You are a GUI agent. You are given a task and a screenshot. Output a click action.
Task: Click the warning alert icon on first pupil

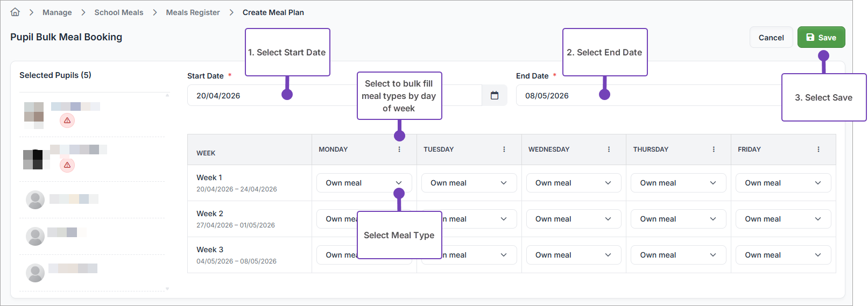[x=67, y=120]
